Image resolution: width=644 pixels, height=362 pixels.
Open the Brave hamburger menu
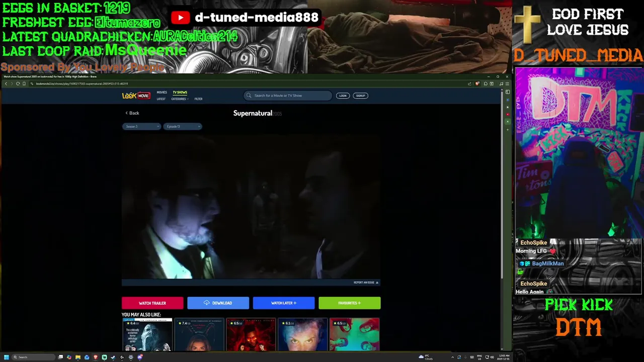click(507, 83)
